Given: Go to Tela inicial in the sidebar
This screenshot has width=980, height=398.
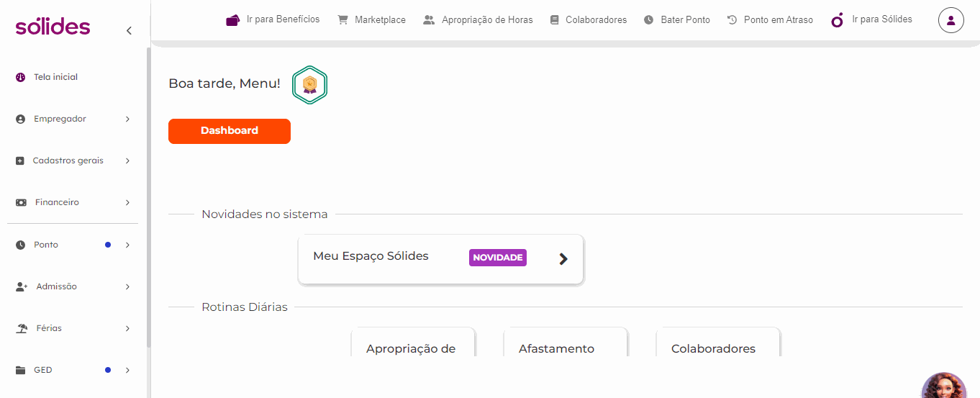Looking at the screenshot, I should point(55,77).
